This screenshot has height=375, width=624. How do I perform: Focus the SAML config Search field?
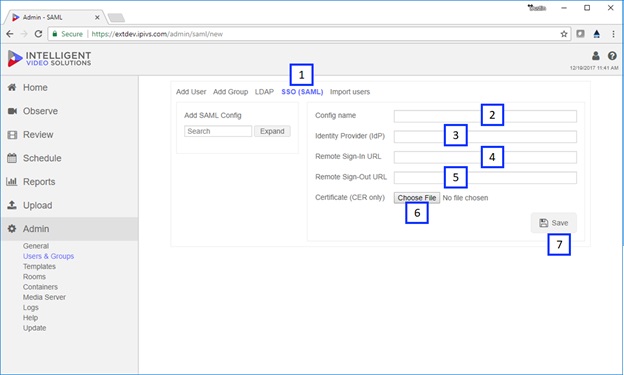click(218, 131)
